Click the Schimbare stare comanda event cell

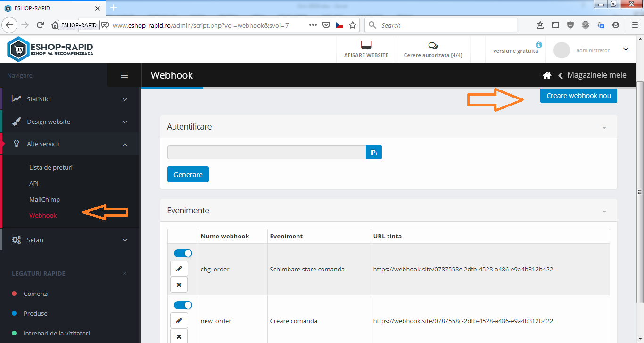pos(318,269)
